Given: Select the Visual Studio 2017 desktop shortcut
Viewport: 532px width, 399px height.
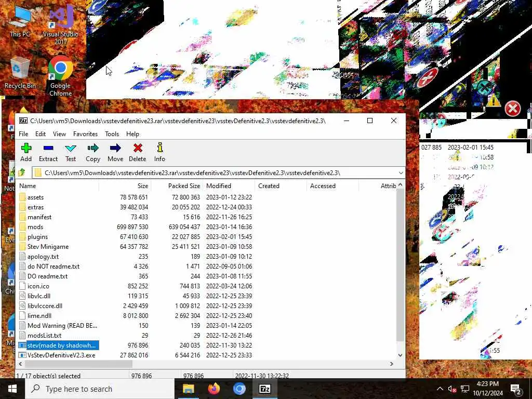Looking at the screenshot, I should pos(61,24).
